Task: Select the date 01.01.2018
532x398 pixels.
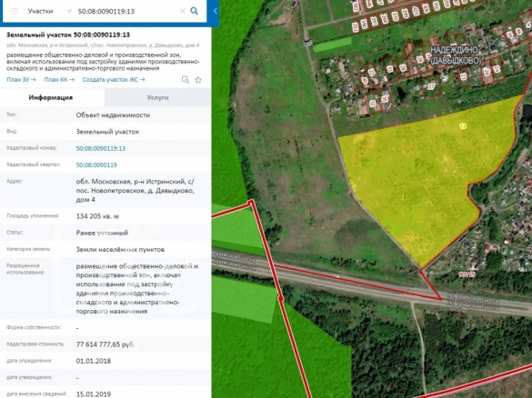Action: (94, 361)
